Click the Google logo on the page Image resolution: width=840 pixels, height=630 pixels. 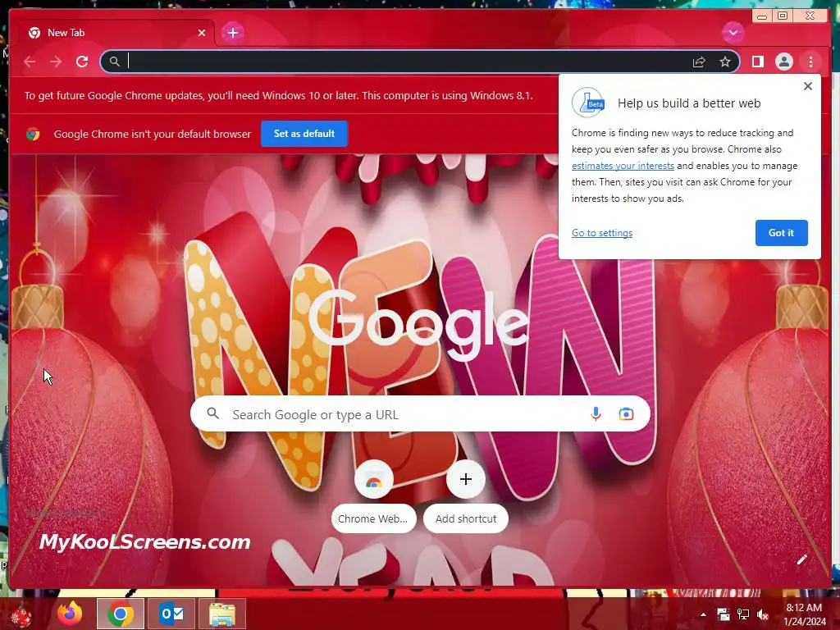[x=419, y=324]
